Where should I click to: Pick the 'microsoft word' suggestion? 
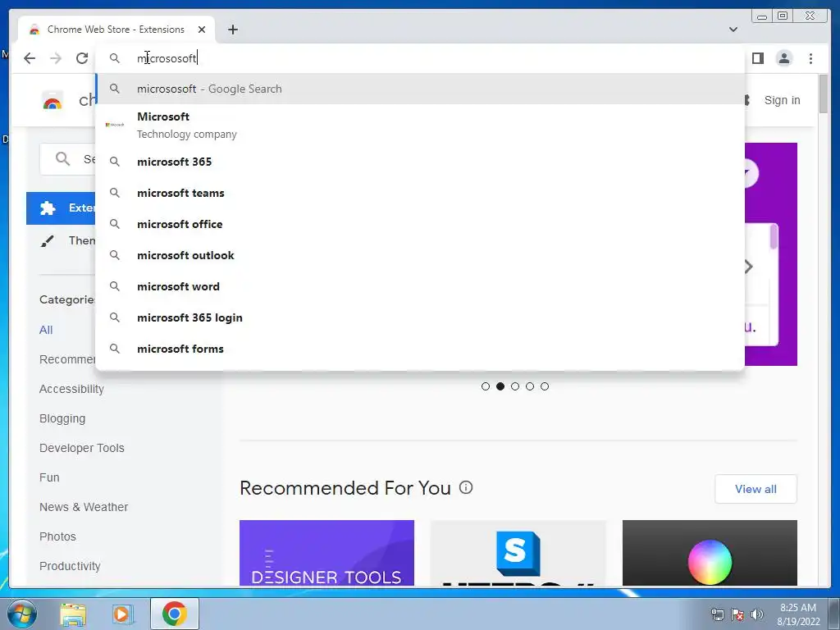pyautogui.click(x=420, y=286)
